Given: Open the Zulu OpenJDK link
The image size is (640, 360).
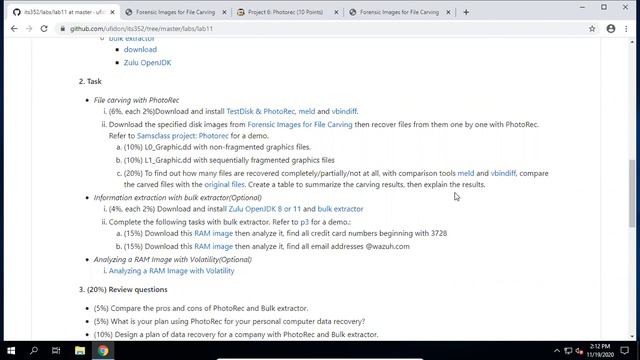Looking at the screenshot, I should point(147,62).
